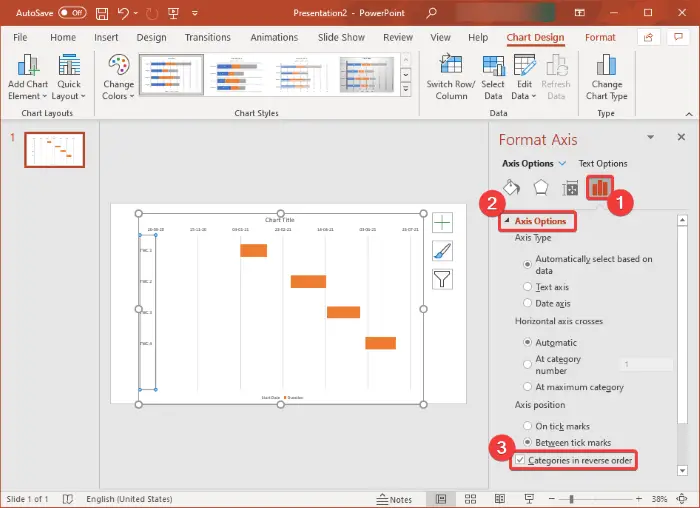Open Fill & Line pane icon
700x508 pixels.
pos(511,187)
